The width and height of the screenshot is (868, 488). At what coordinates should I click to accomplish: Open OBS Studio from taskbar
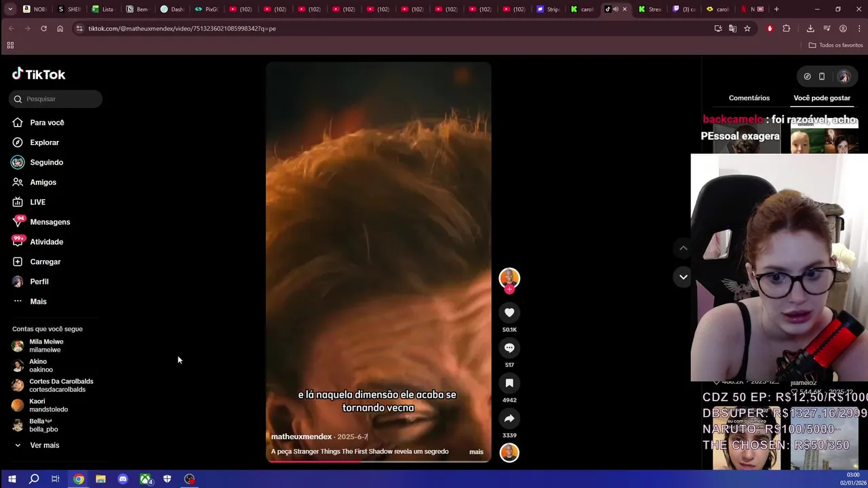[x=189, y=479]
